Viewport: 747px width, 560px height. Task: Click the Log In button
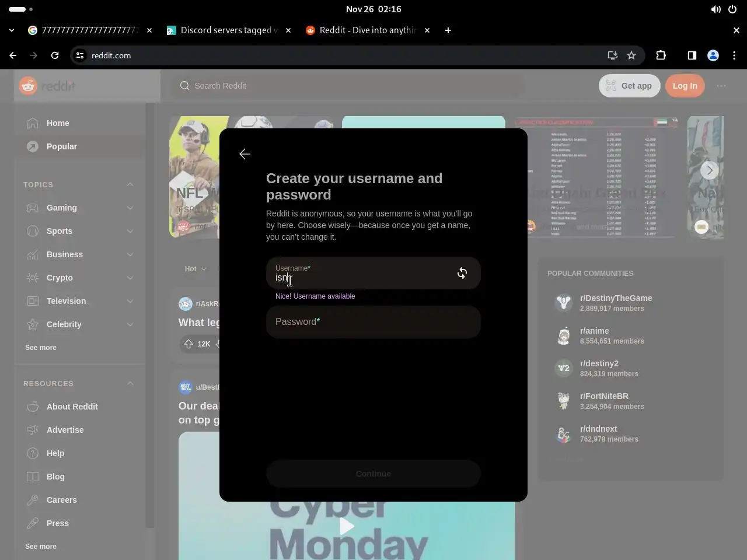[685, 86]
